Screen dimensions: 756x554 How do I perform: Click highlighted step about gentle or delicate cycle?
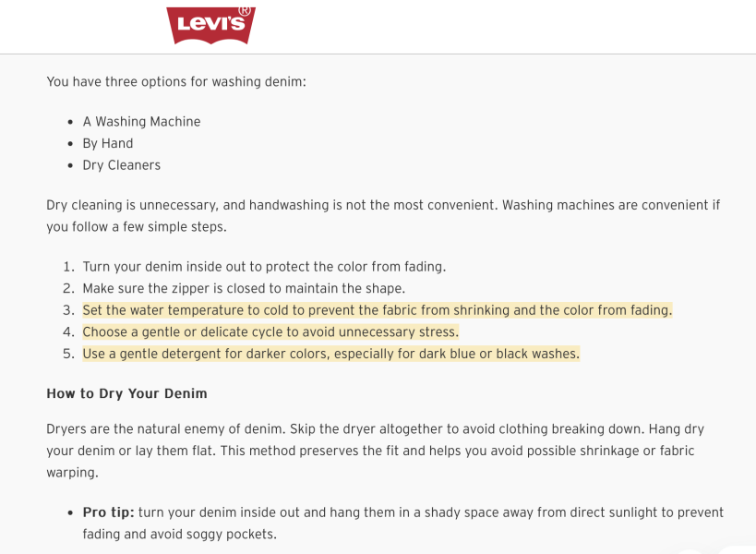[270, 331]
